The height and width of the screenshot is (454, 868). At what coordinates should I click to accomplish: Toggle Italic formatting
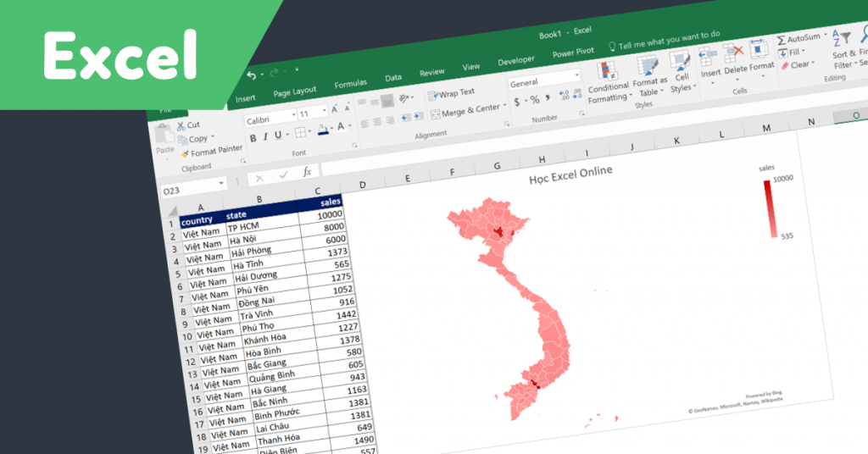pos(265,136)
